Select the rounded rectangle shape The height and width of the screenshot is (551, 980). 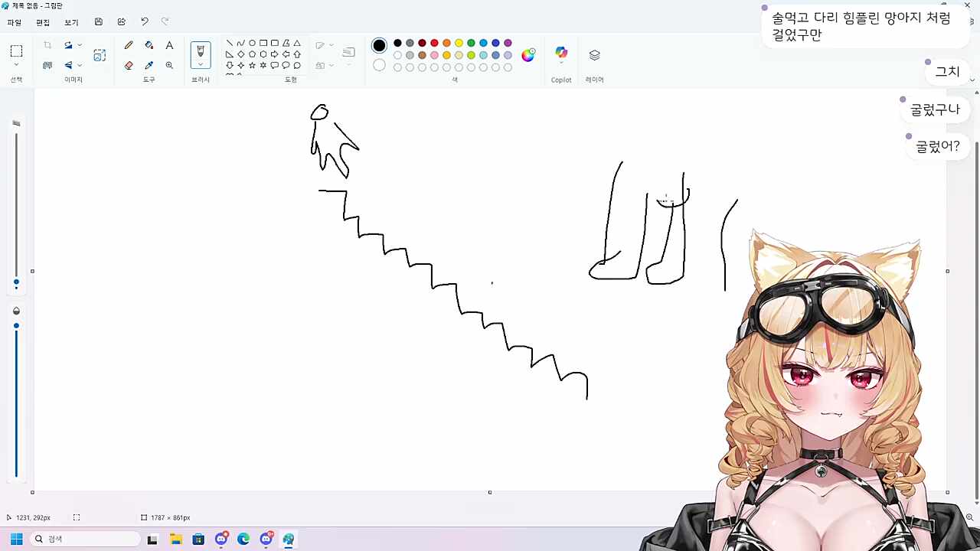(x=275, y=43)
